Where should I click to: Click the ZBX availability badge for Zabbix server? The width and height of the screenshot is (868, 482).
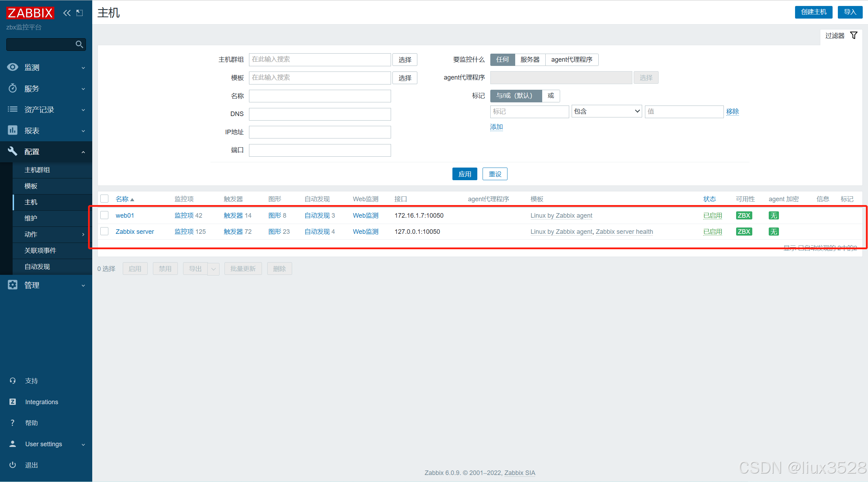[x=744, y=232]
